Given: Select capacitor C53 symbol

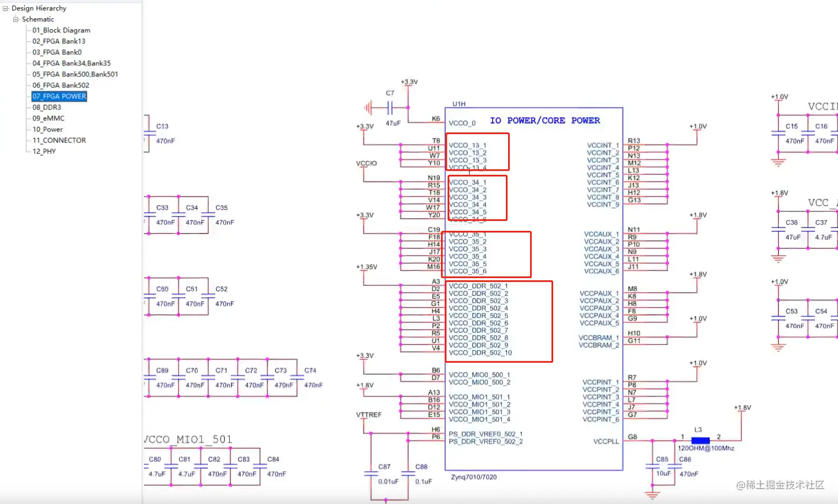Looking at the screenshot, I should (x=778, y=318).
